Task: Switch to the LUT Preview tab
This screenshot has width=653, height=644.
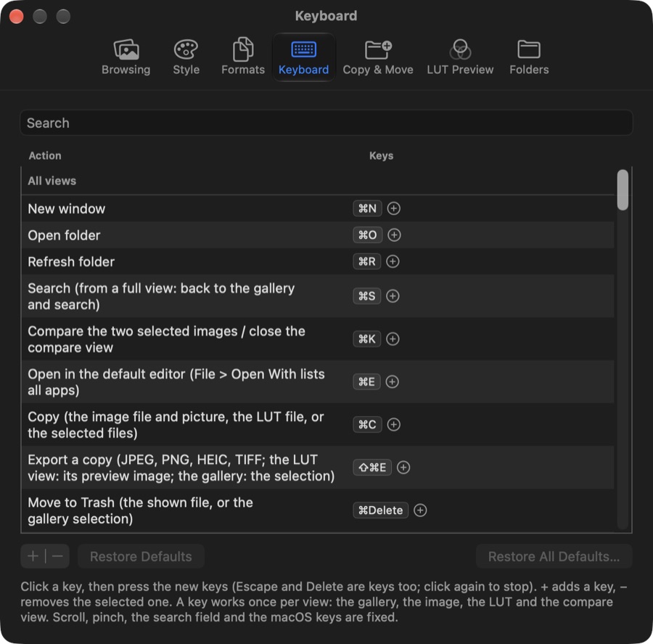Action: click(x=460, y=57)
